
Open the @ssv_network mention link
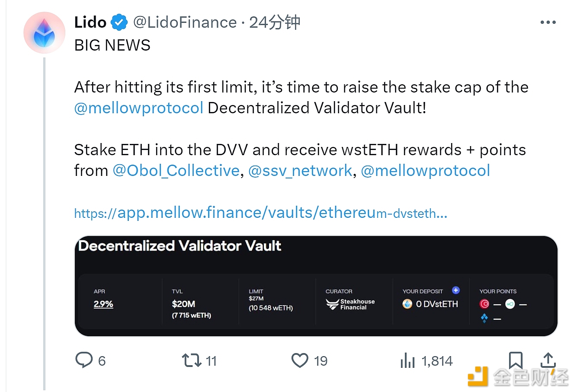301,171
